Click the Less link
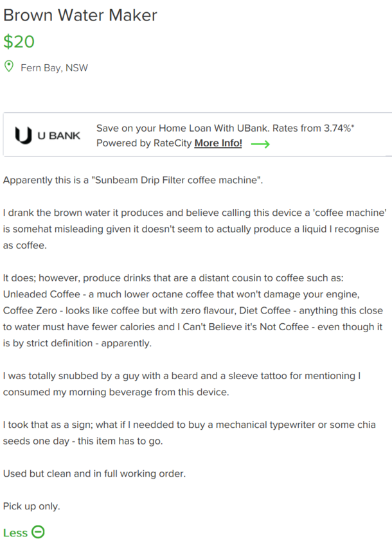The width and height of the screenshot is (392, 548). point(15,533)
